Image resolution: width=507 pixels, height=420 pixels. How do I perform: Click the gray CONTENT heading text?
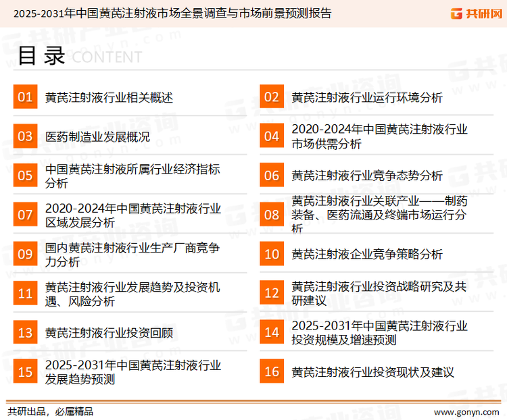tap(107, 57)
